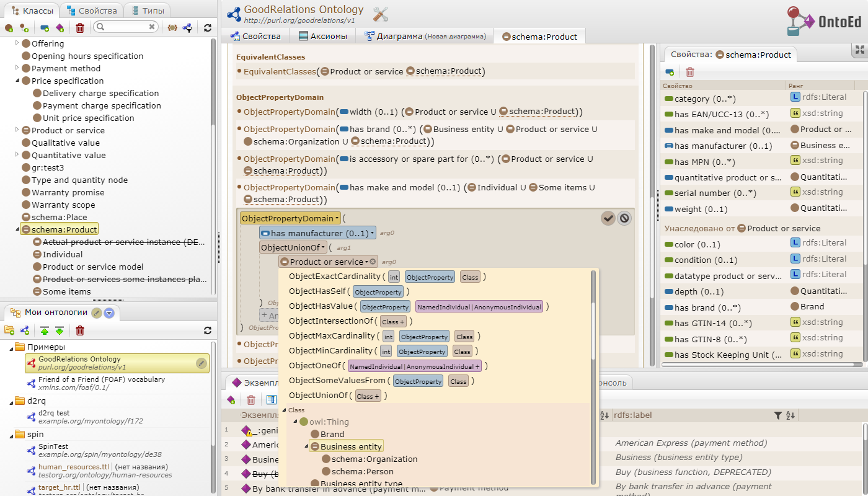Screen dimensions: 868x496
Task: Filter the rdfs:label column
Action: pos(778,415)
